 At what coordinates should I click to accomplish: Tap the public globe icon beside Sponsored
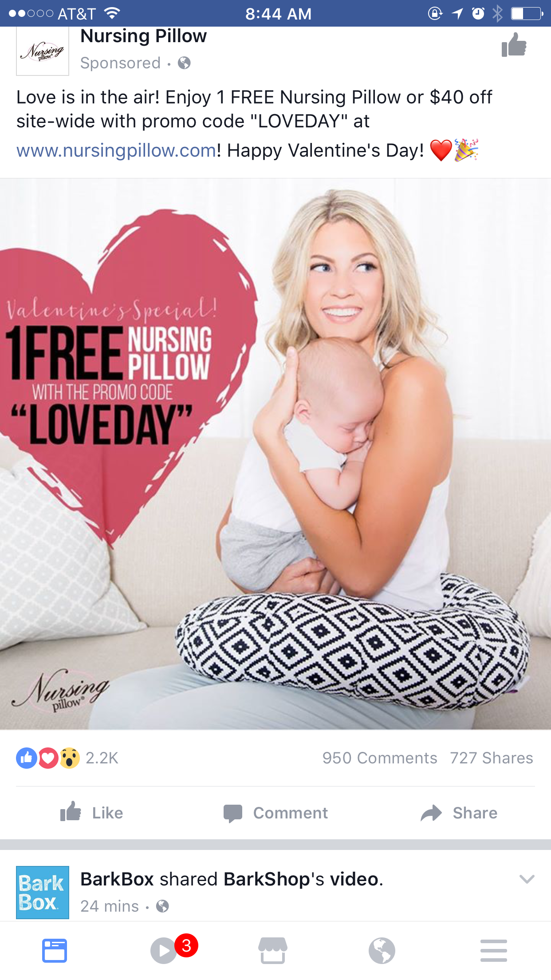(x=184, y=63)
